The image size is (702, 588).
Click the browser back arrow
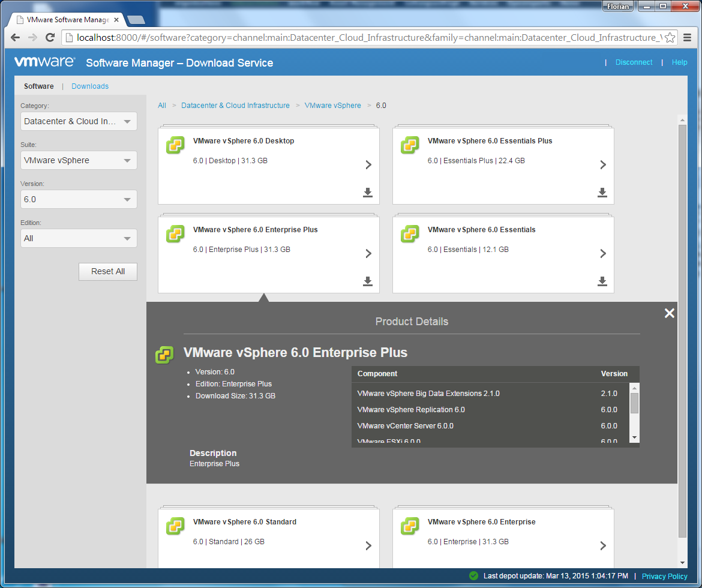[x=15, y=38]
